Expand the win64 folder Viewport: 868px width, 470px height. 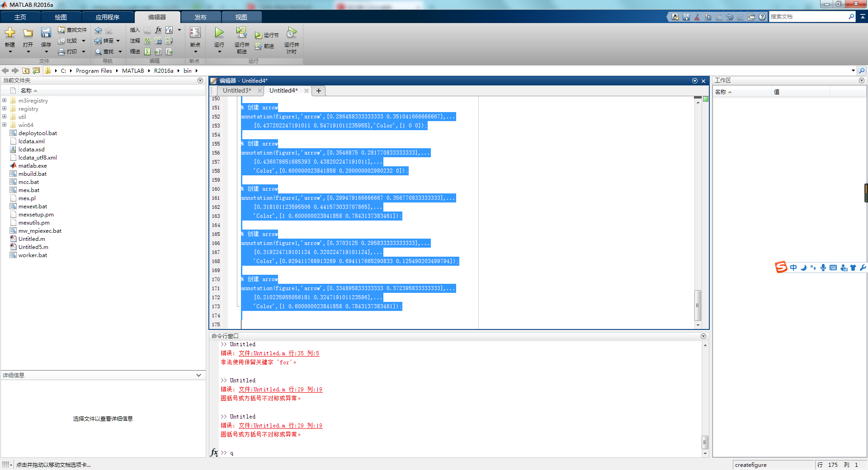coord(4,125)
